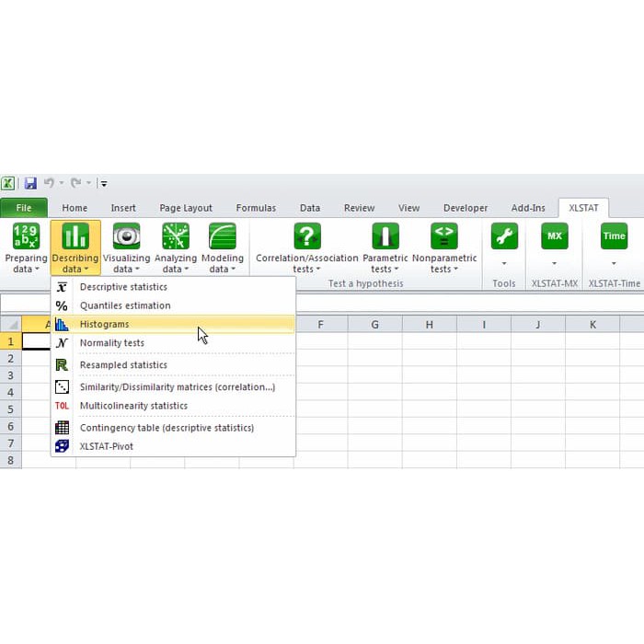Click the Analyzing data scatter icon
This screenshot has width=644, height=644.
pyautogui.click(x=176, y=236)
